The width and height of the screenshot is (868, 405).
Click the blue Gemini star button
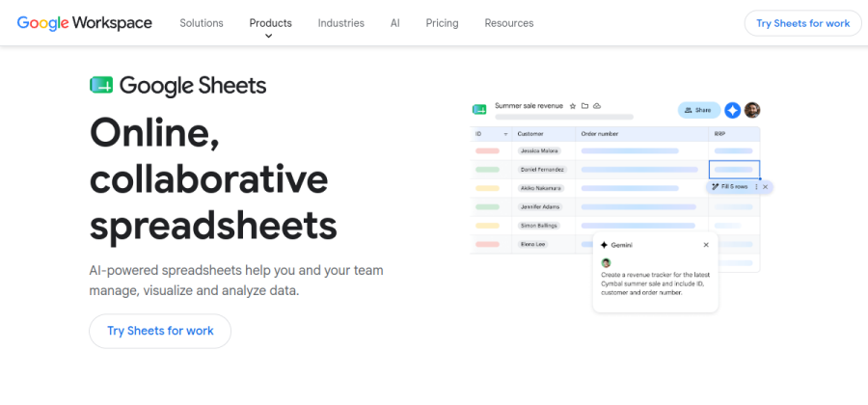click(732, 110)
